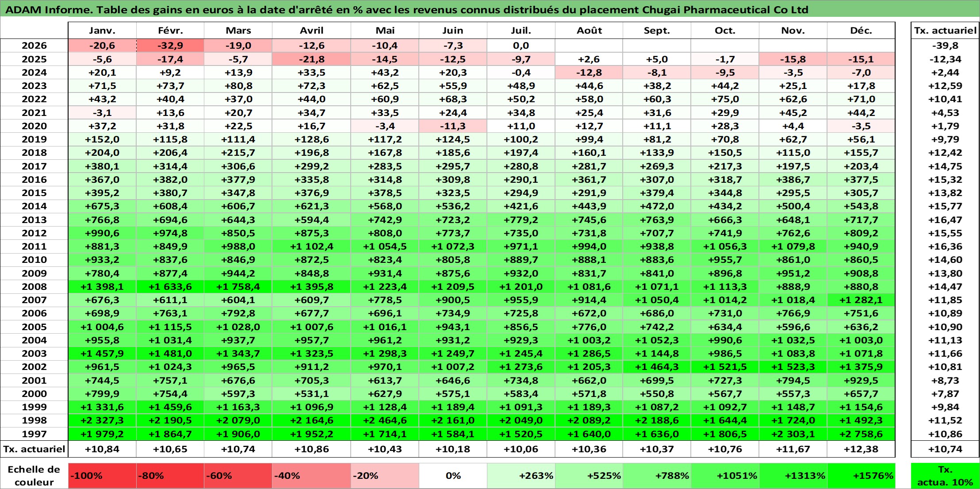
Task: Click the 2008 year row label
Action: tap(34, 287)
